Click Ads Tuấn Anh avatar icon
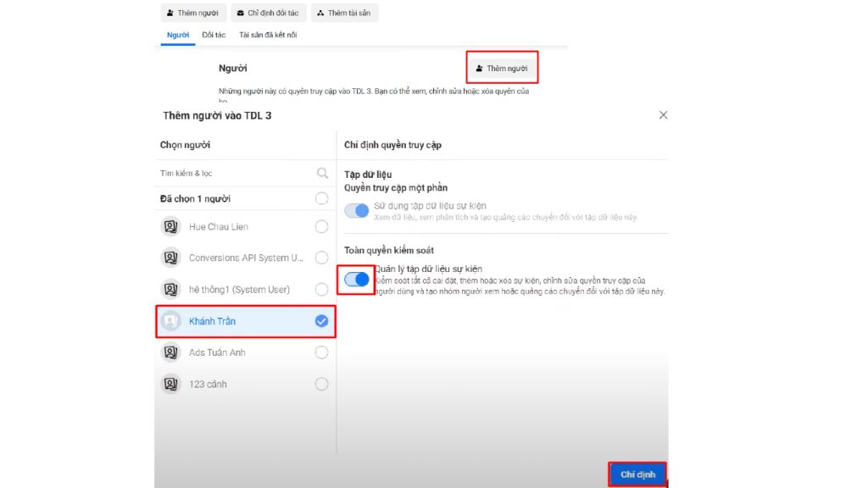 coord(170,352)
